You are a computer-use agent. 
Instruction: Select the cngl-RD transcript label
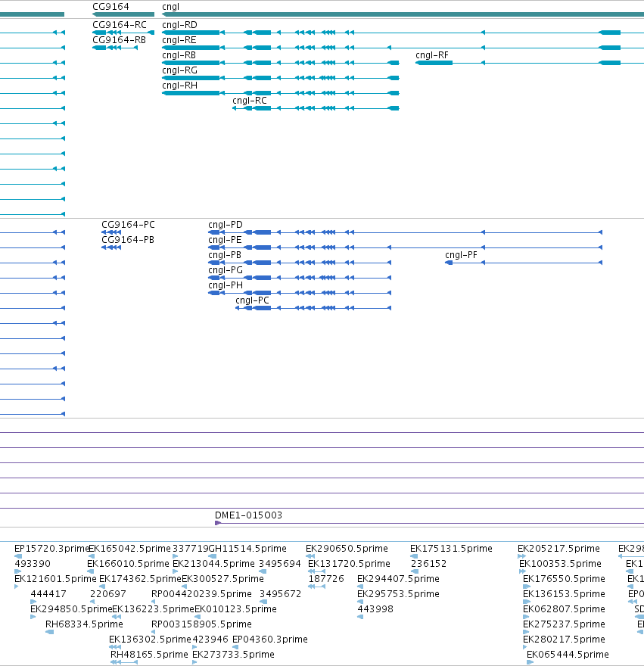(179, 25)
